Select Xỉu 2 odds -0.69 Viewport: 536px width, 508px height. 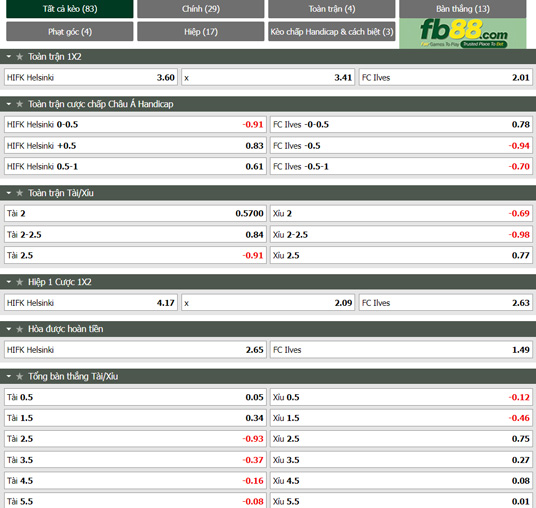[x=401, y=213]
